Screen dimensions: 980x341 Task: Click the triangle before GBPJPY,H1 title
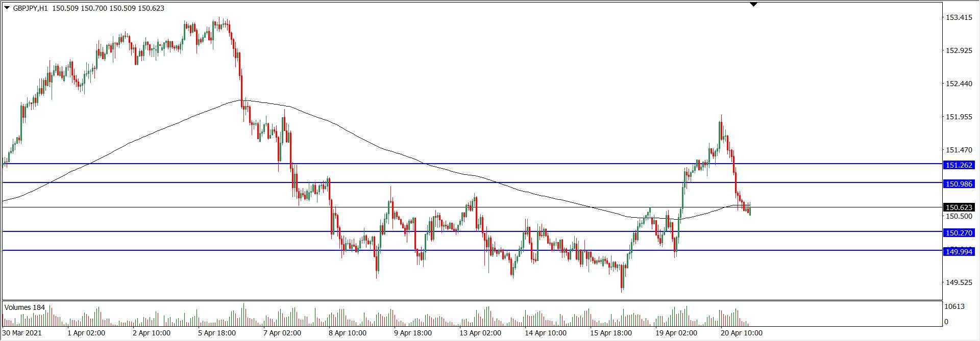point(7,8)
